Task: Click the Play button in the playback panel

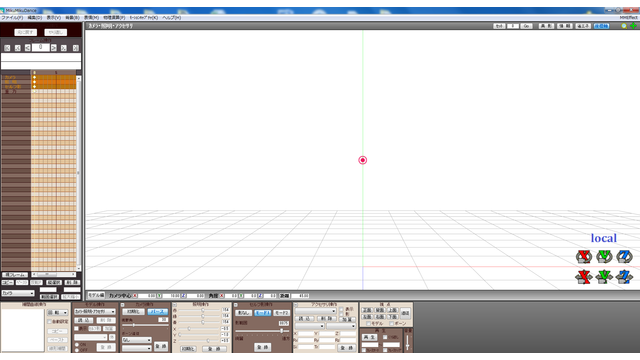Action: point(369,337)
